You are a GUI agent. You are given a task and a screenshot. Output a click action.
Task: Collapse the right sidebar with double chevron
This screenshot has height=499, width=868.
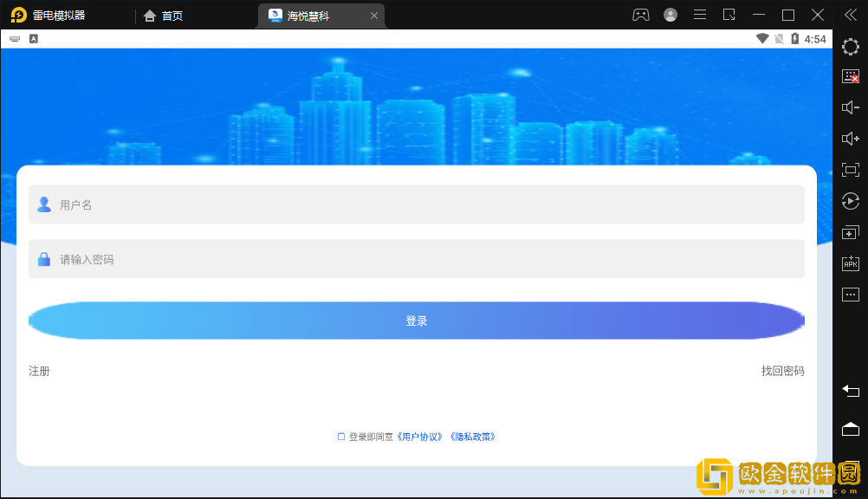click(x=850, y=15)
